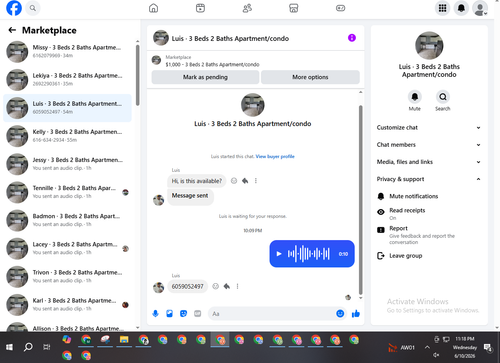Click More options button
The height and width of the screenshot is (363, 500).
point(310,77)
